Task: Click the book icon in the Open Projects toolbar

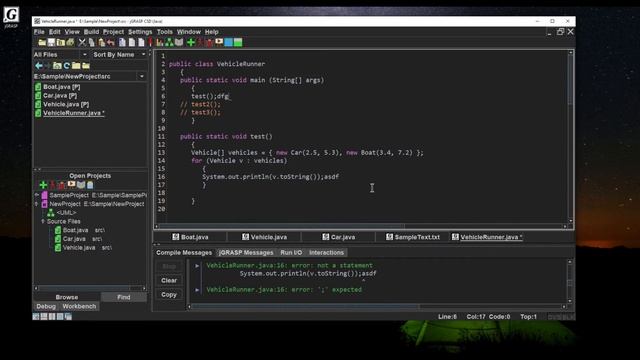Action: 81,185
